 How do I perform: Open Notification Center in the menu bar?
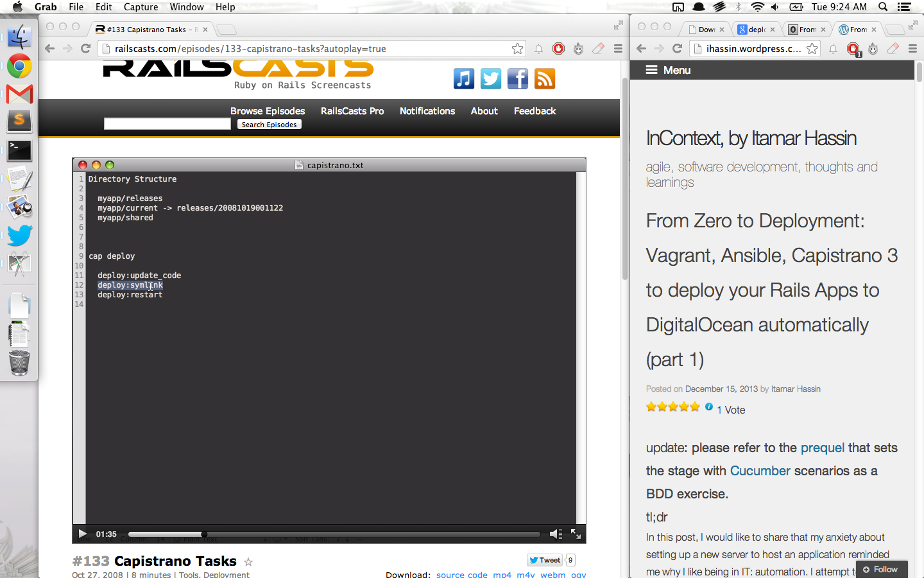(x=904, y=7)
